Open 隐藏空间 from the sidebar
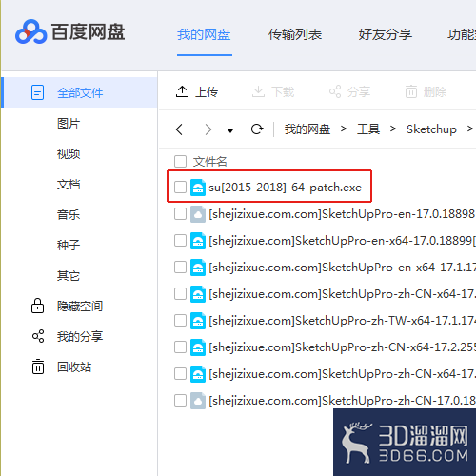 click(80, 306)
